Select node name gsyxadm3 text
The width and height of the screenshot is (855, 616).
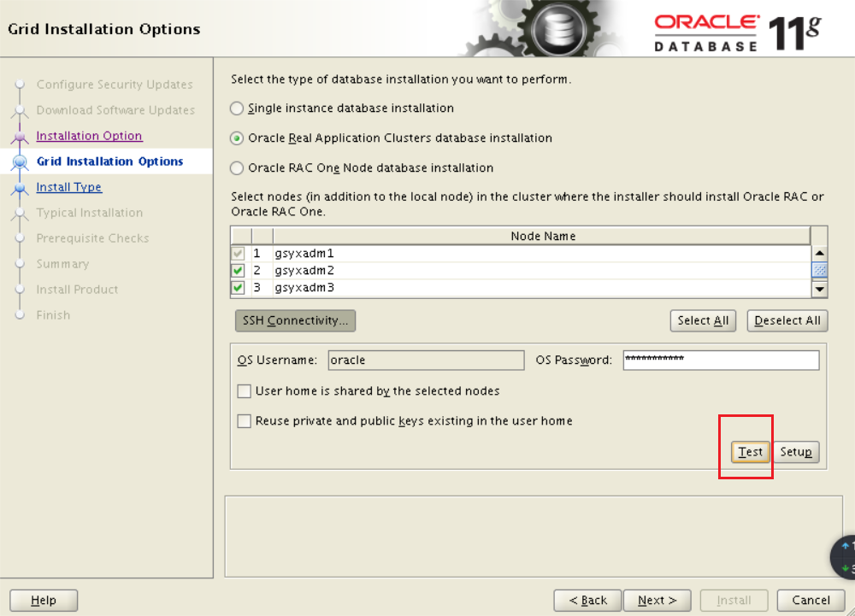[304, 288]
